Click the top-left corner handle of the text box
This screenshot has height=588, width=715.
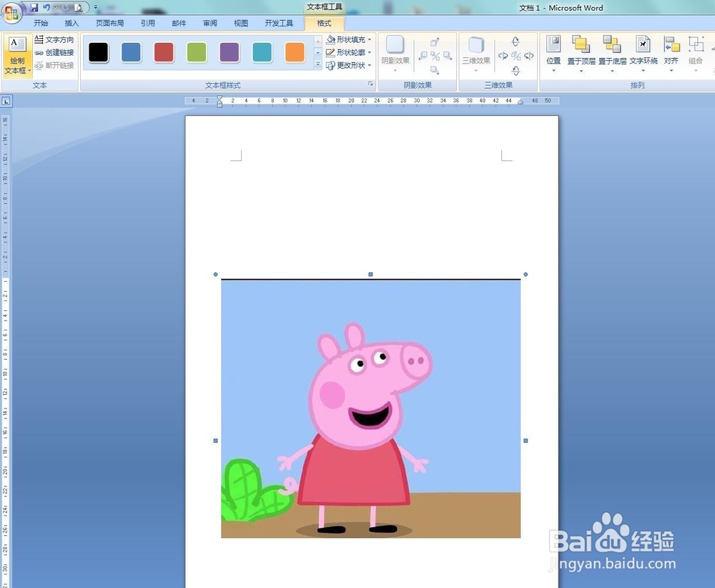(216, 274)
